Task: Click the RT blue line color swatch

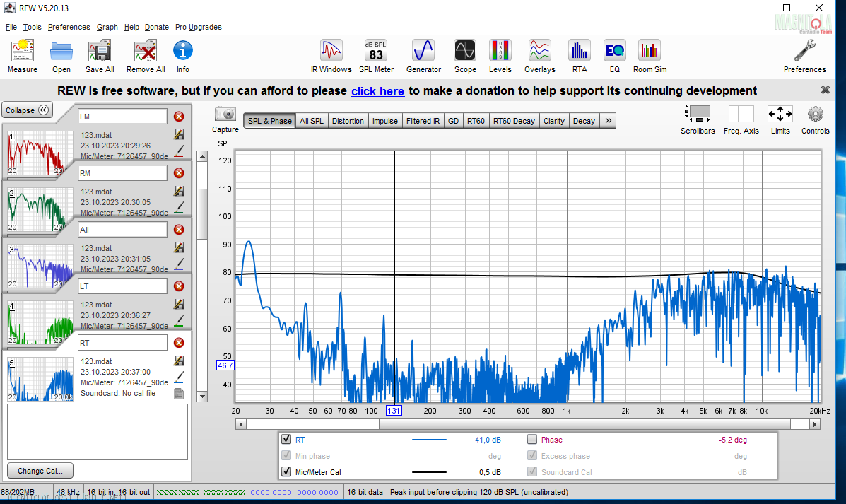Action: [x=429, y=440]
